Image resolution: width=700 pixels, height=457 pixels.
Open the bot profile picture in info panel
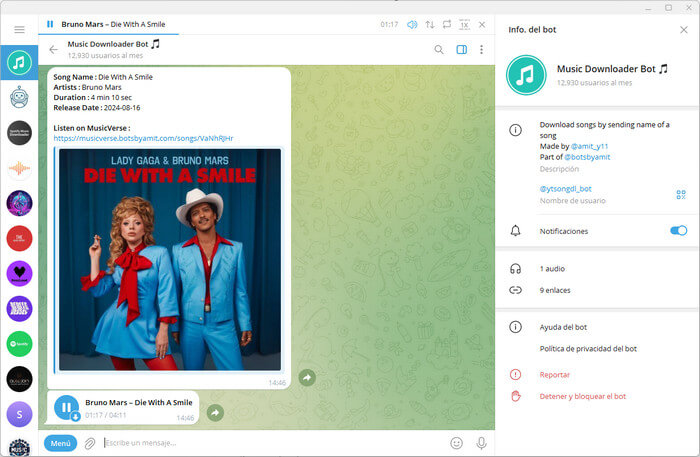tap(526, 75)
